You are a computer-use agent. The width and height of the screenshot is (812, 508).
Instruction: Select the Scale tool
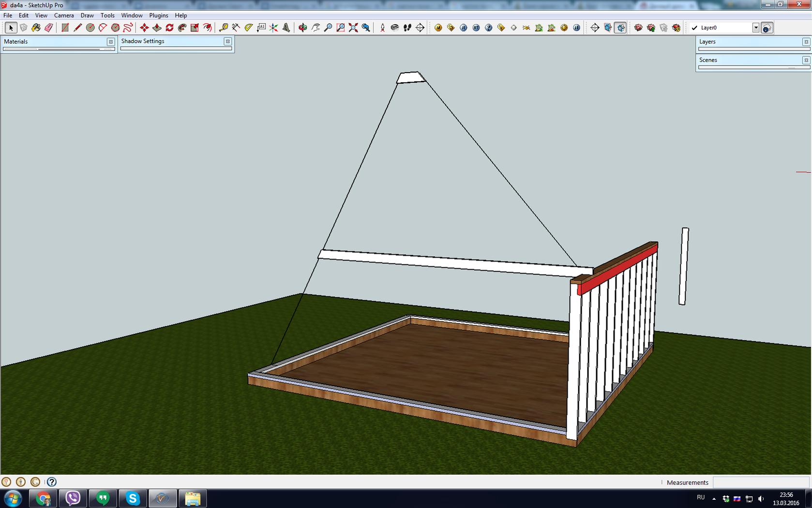pos(195,28)
